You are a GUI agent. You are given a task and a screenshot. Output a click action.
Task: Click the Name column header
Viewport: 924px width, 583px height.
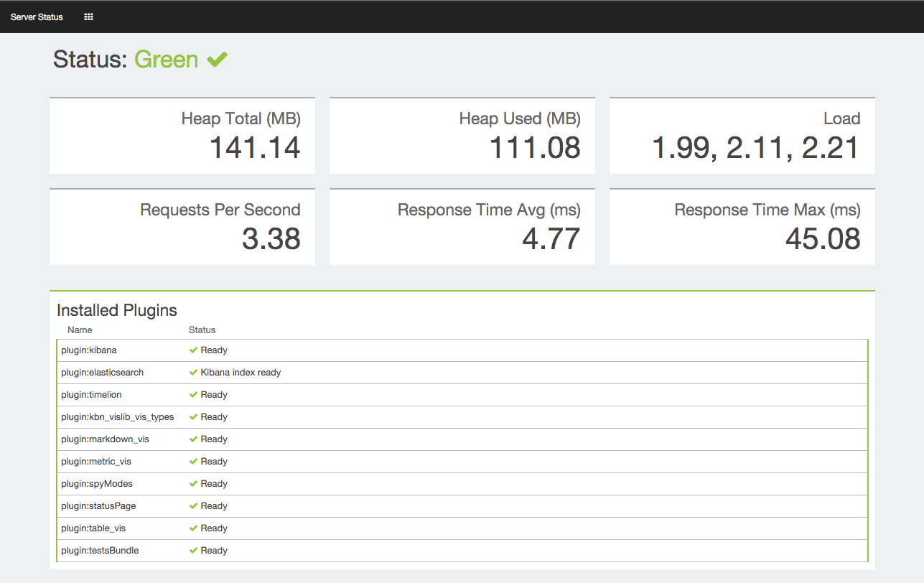pos(80,330)
